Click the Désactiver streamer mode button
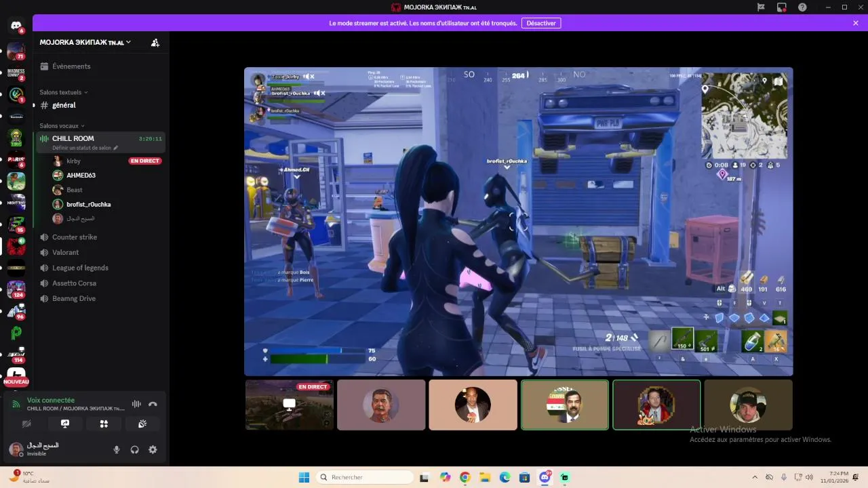 tap(541, 23)
